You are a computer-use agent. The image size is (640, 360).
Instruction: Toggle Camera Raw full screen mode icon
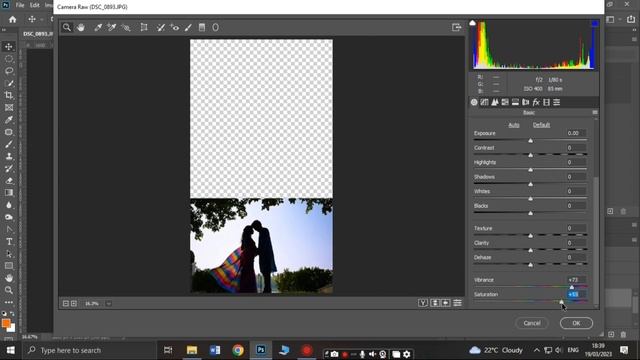tap(456, 27)
